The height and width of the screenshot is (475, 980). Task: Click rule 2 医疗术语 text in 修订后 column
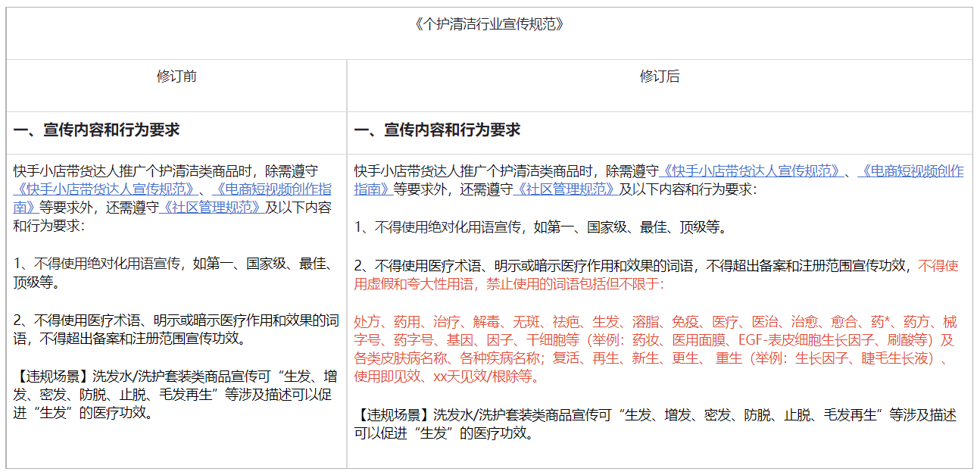635,266
